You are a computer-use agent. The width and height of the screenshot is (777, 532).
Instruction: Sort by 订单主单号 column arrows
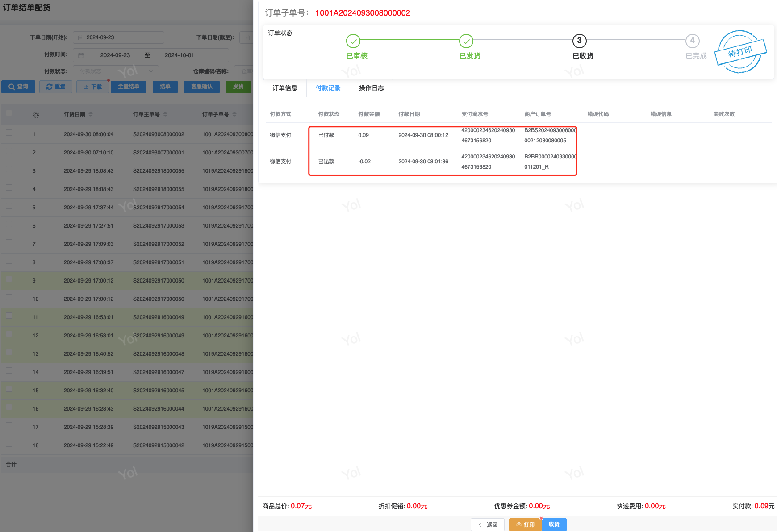(x=165, y=115)
